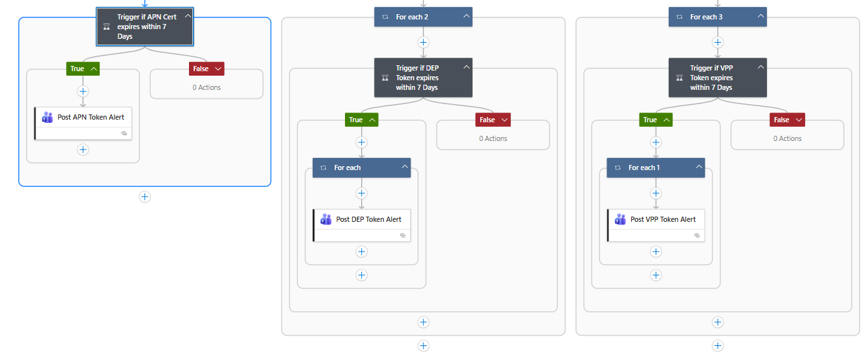This screenshot has height=357, width=868.
Task: Click the loop icon on For each 2
Action: click(385, 17)
